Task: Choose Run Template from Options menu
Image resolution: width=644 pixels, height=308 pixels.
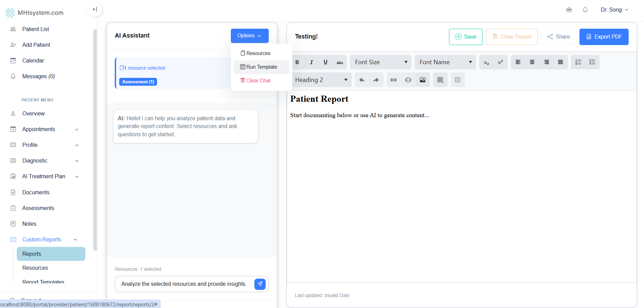Action: [262, 67]
